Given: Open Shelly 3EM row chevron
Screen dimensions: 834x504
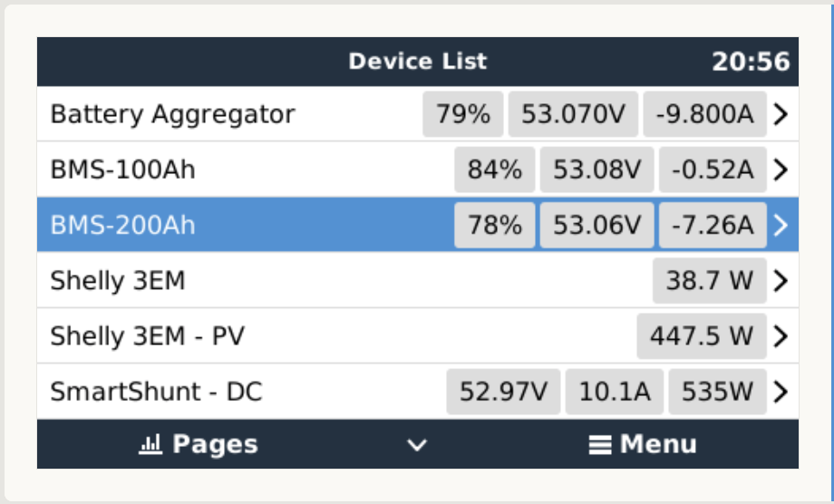Looking at the screenshot, I should coord(780,281).
